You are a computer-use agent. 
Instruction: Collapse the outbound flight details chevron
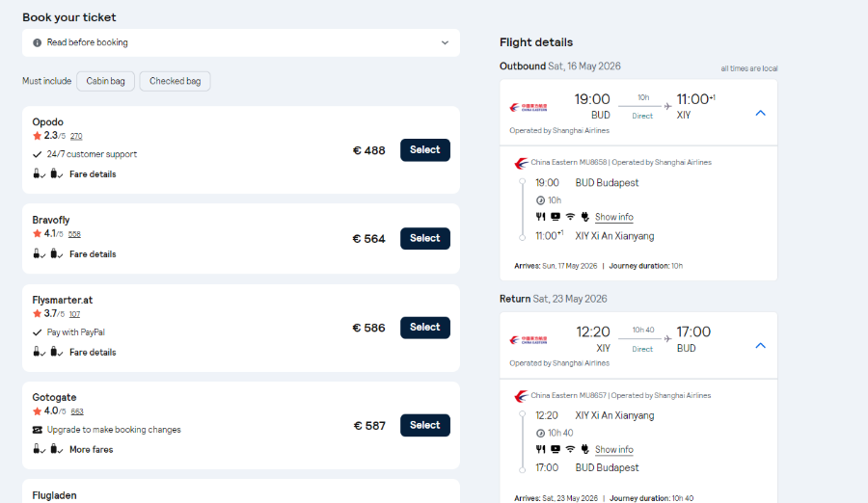click(x=761, y=113)
